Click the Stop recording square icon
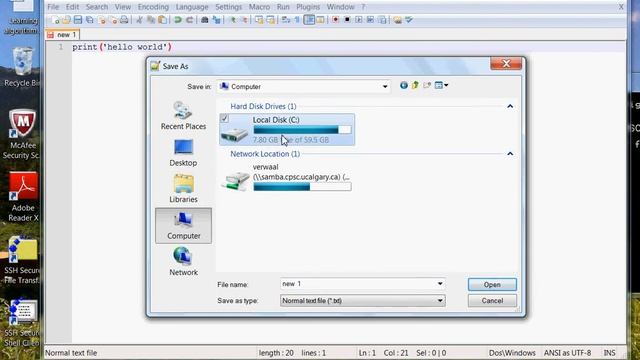 [347, 20]
